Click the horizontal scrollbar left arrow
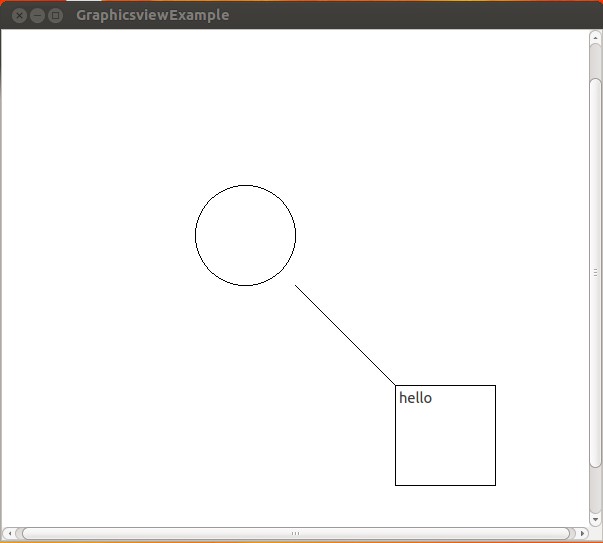The image size is (603, 543). click(x=10, y=533)
